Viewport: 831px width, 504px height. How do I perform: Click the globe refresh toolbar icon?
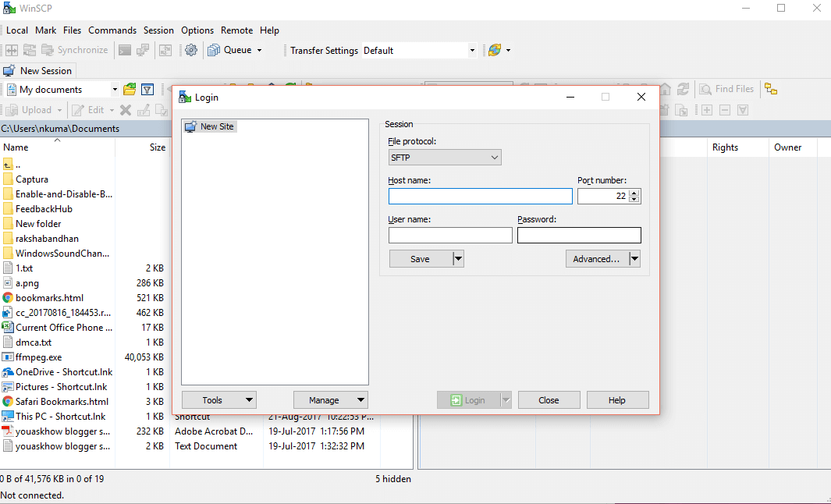coord(495,51)
